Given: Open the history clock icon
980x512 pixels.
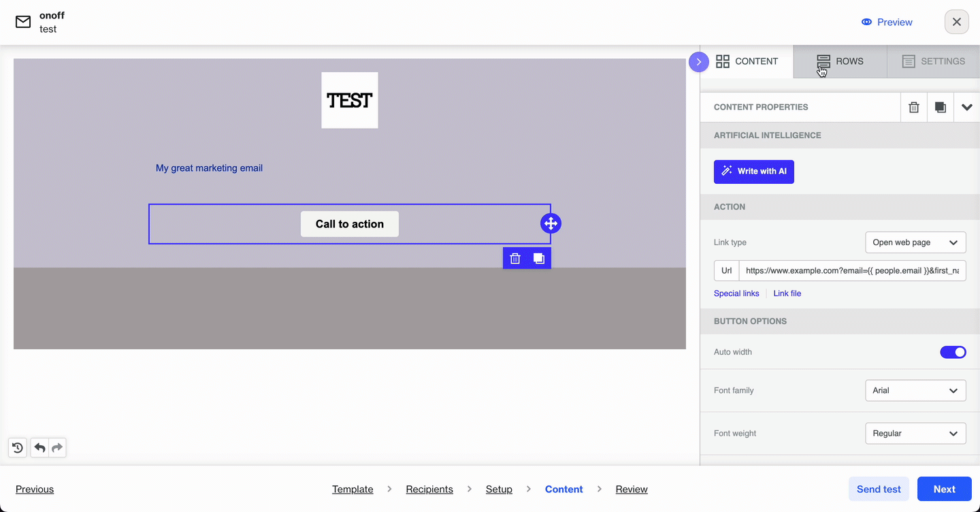Looking at the screenshot, I should tap(18, 447).
